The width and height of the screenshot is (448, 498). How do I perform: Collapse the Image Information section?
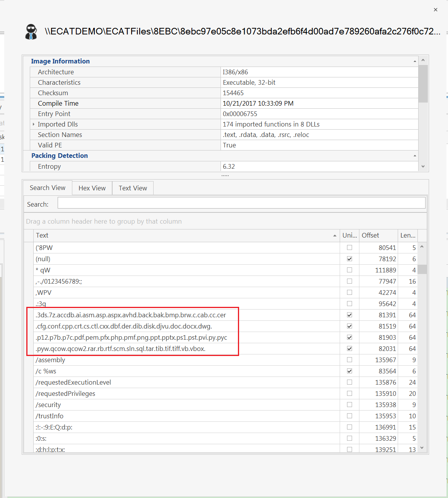(x=415, y=61)
